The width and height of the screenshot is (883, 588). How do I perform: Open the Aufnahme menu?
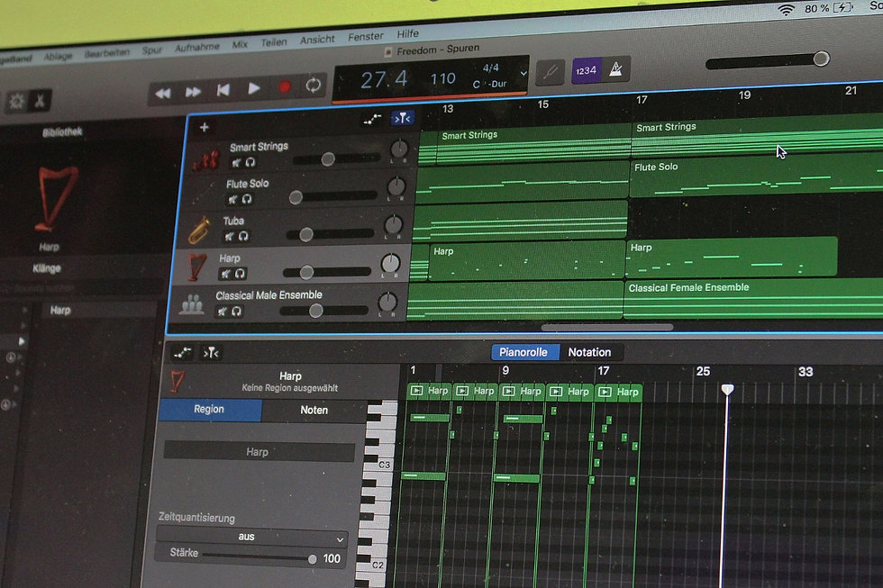[x=197, y=47]
